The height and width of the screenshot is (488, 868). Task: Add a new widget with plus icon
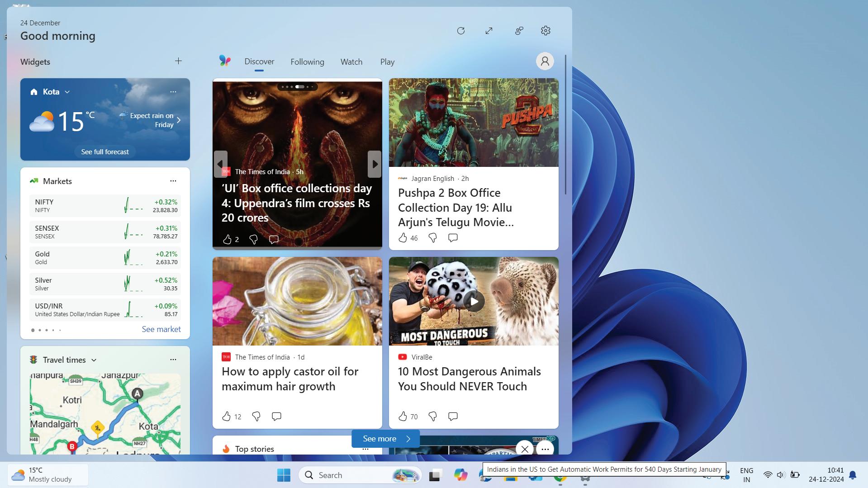pyautogui.click(x=178, y=61)
